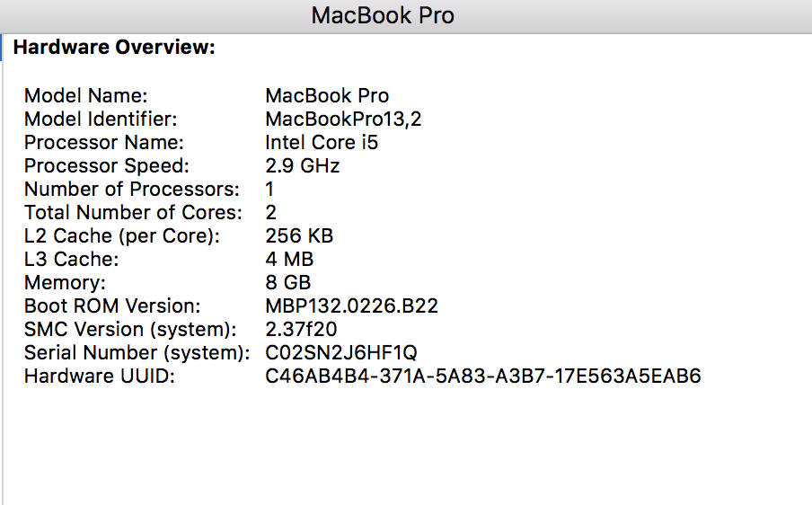812x505 pixels.
Task: Click the MacBook Pro window title
Action: tap(383, 15)
